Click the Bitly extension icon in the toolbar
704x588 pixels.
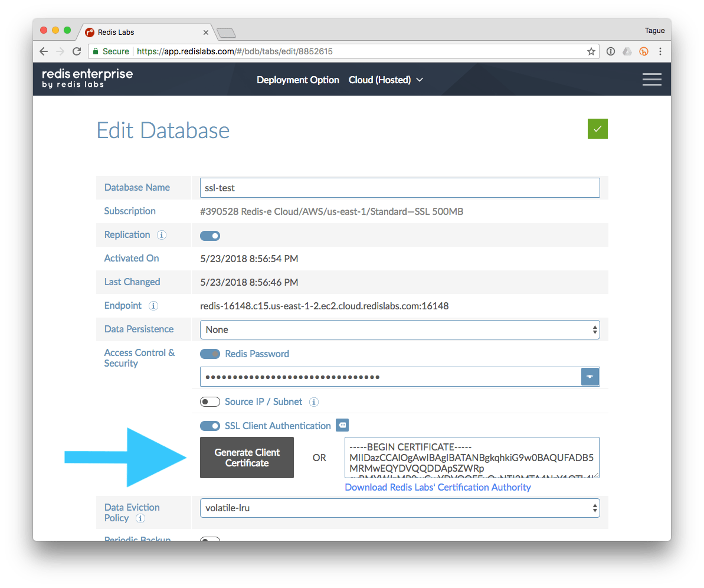[x=643, y=51]
